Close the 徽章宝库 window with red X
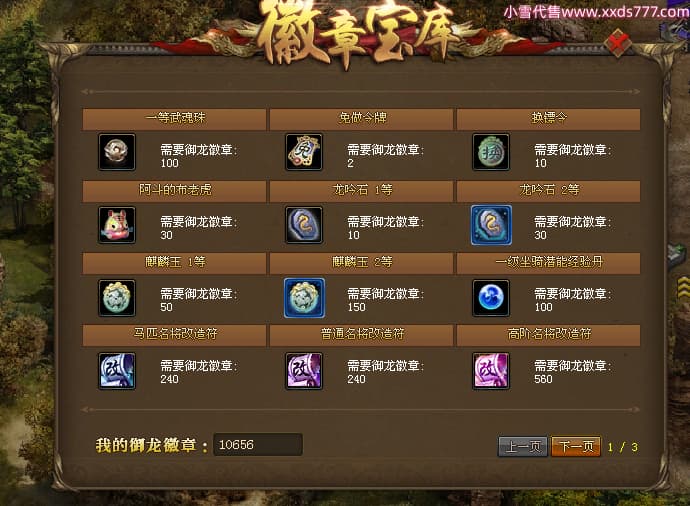Viewport: 690px width, 506px height. point(618,43)
